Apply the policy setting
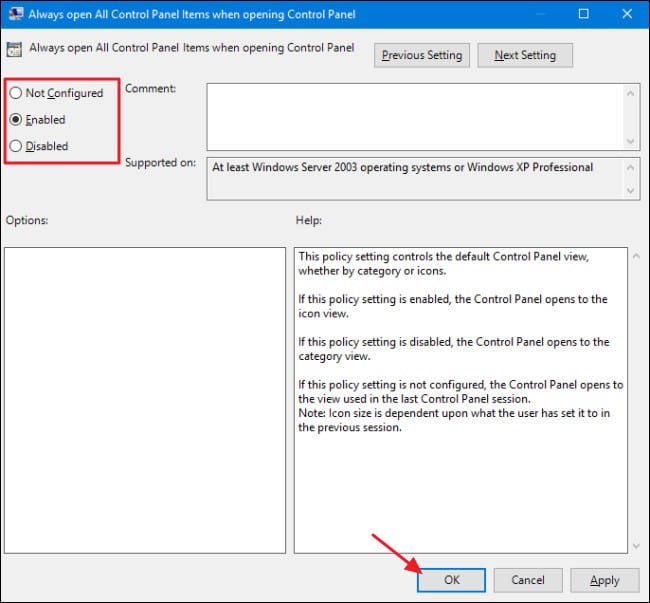Screen dimensions: 650x603 coord(604,580)
